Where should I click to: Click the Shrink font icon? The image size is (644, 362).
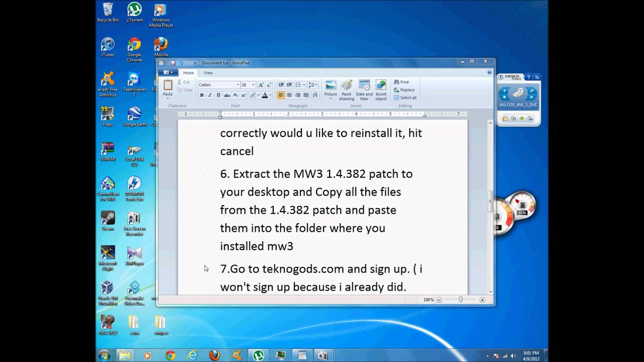point(269,85)
